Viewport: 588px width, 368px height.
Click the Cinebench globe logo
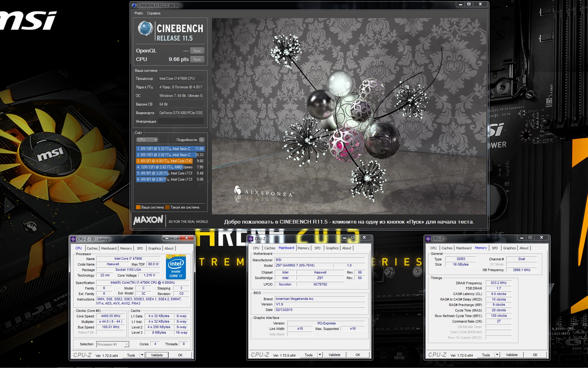(x=145, y=29)
